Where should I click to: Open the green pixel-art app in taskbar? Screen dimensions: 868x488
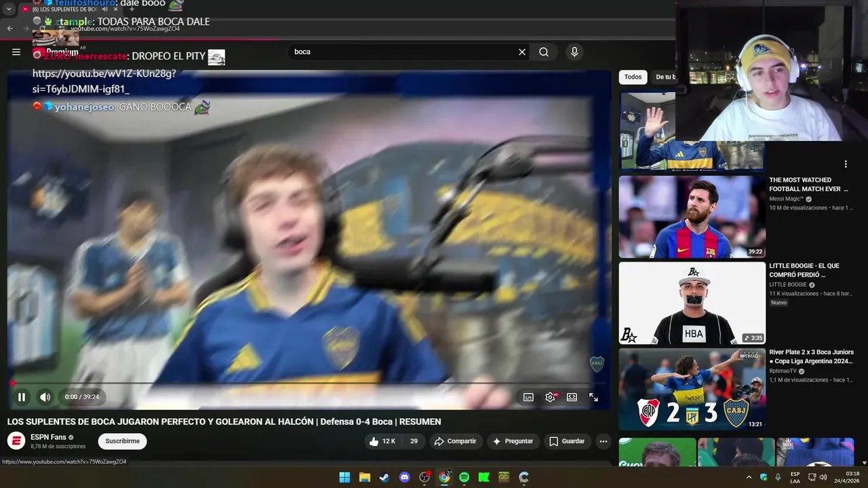(504, 477)
